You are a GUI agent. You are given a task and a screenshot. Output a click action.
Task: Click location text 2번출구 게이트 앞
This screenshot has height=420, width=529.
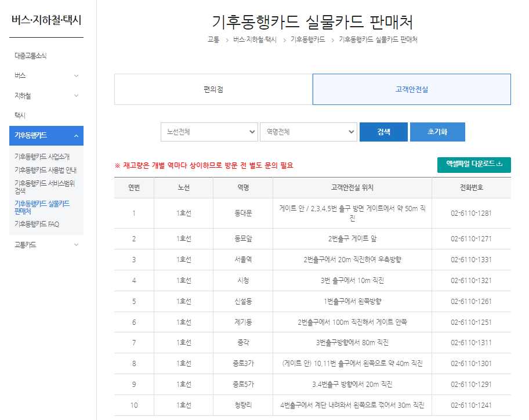(x=352, y=239)
